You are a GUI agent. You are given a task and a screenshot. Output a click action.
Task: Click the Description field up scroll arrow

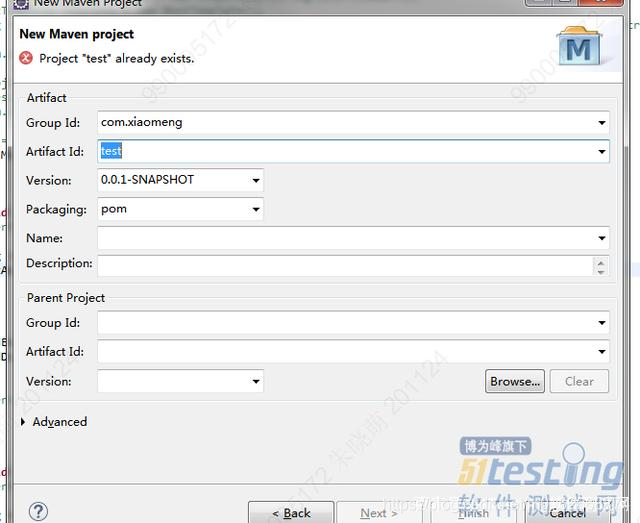(600, 262)
